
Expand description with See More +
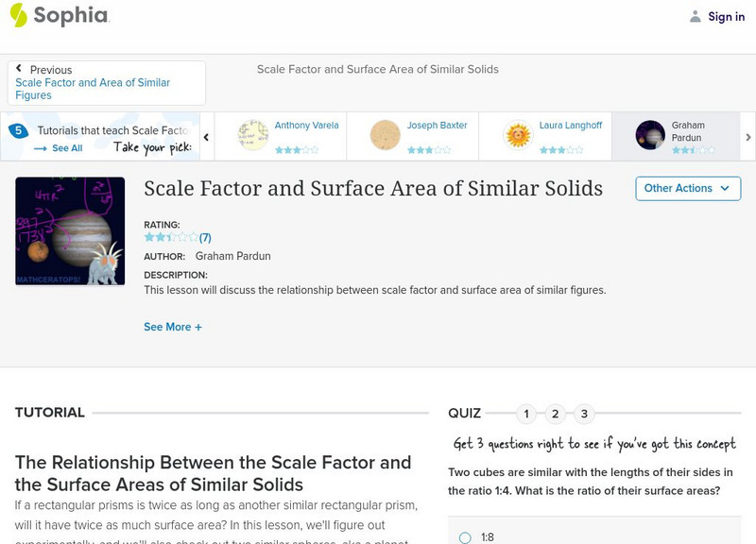point(173,327)
